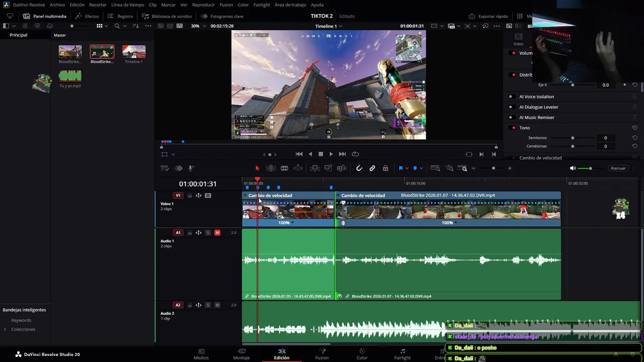Toggle the Panel multimedia button

click(45, 16)
